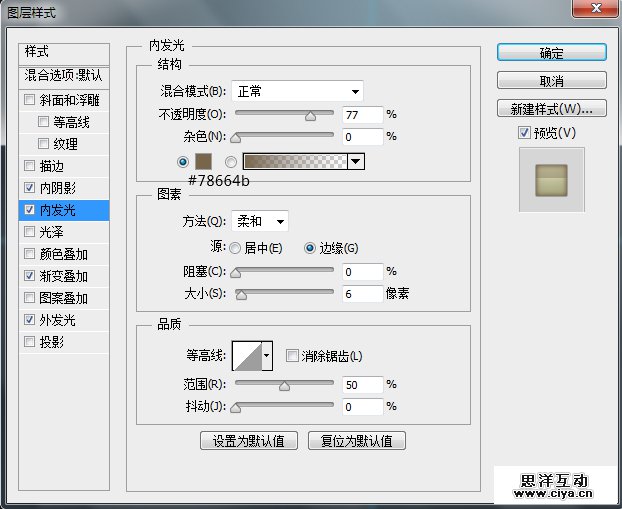
Task: Click the 设置为默认值 button
Action: (x=249, y=440)
